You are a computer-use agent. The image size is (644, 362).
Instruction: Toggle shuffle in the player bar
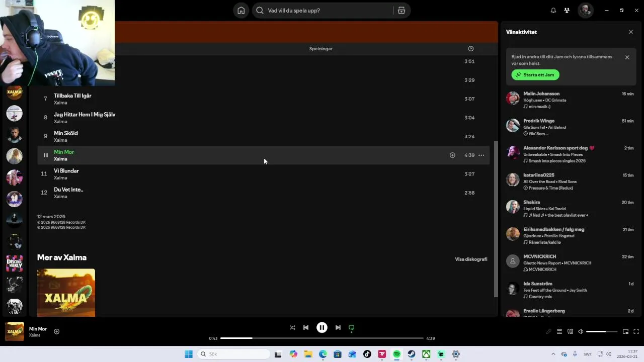[x=292, y=327]
